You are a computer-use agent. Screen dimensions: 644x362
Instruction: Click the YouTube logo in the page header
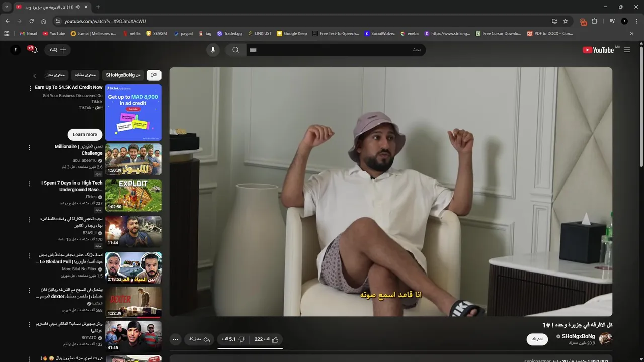[598, 50]
